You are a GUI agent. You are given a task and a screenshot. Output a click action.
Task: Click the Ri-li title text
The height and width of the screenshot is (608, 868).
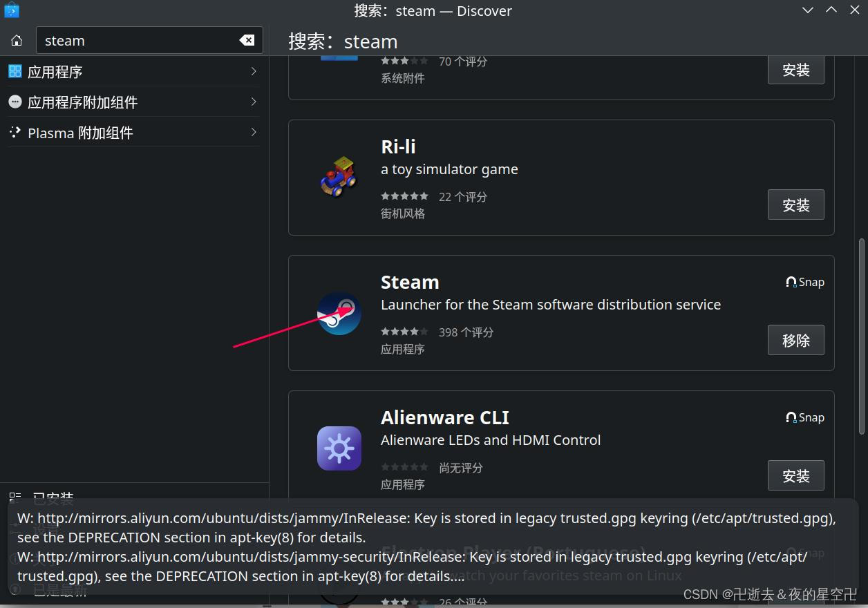[398, 146]
